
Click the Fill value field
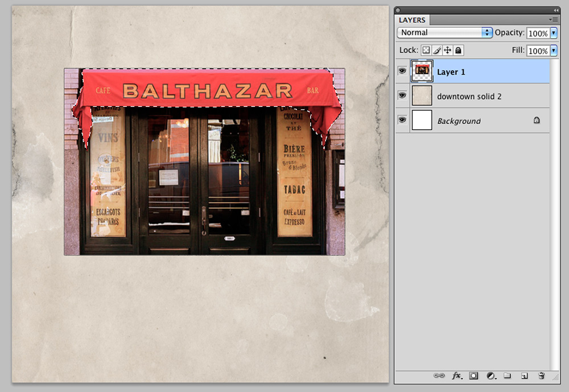tap(538, 51)
